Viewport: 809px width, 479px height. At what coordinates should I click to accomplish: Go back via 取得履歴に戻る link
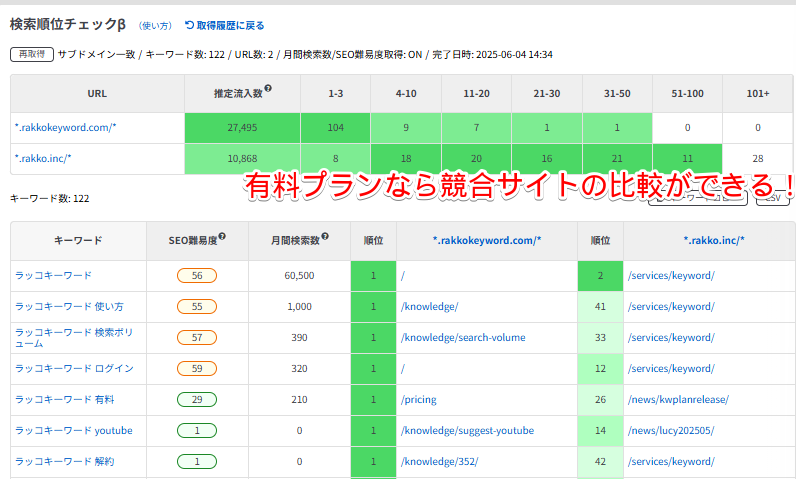[224, 25]
